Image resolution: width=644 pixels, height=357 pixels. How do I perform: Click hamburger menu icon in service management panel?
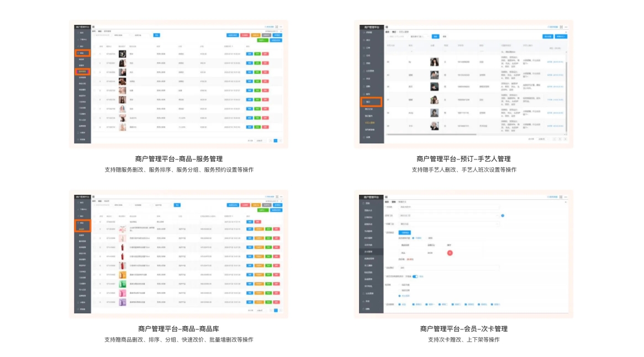(x=93, y=26)
